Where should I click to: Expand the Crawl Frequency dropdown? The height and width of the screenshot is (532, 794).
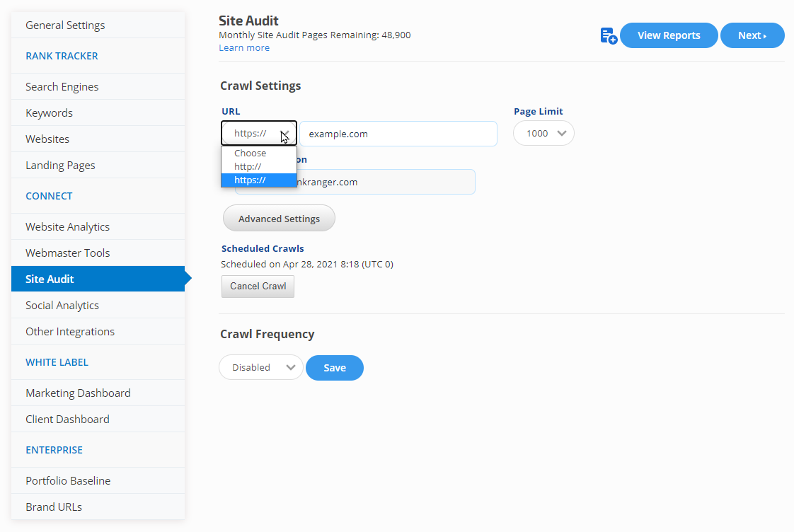(x=260, y=367)
